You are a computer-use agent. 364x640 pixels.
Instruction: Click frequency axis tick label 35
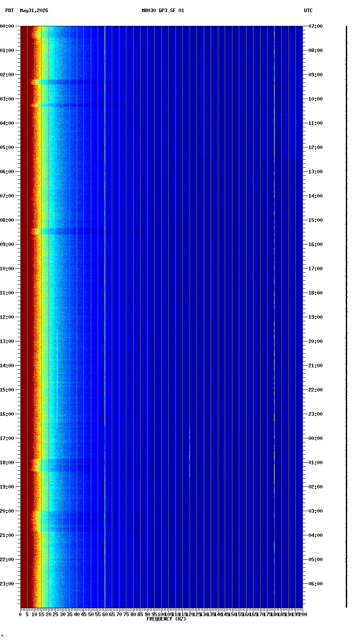coord(69,615)
